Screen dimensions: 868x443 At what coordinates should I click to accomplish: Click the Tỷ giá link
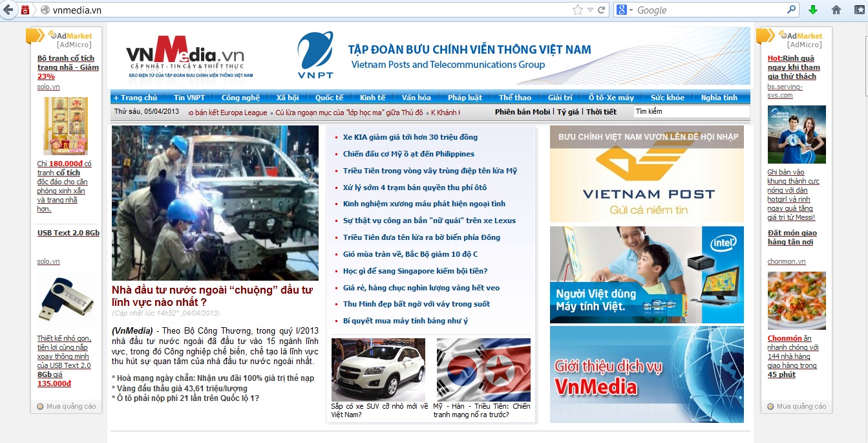(568, 112)
